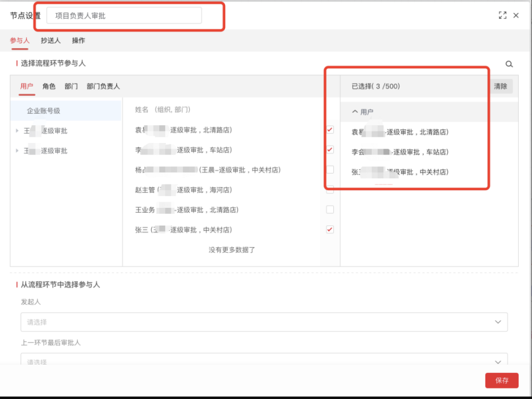Switch to the 参与人 tab

coord(19,40)
